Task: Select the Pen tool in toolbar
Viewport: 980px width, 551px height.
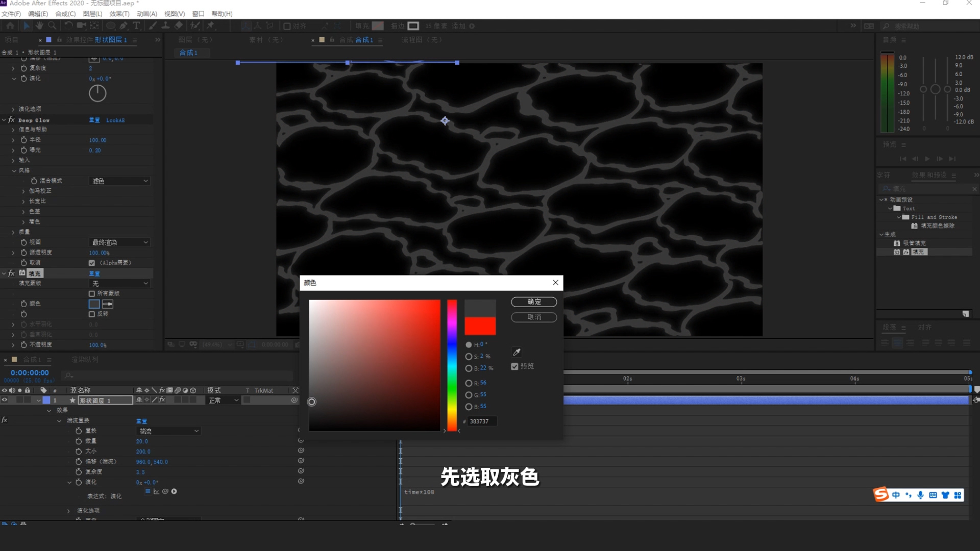Action: 124,26
